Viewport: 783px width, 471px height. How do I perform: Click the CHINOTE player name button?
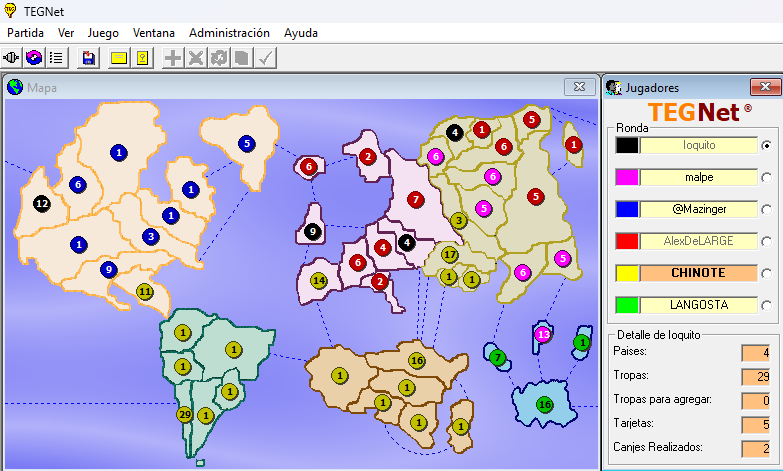pos(699,272)
